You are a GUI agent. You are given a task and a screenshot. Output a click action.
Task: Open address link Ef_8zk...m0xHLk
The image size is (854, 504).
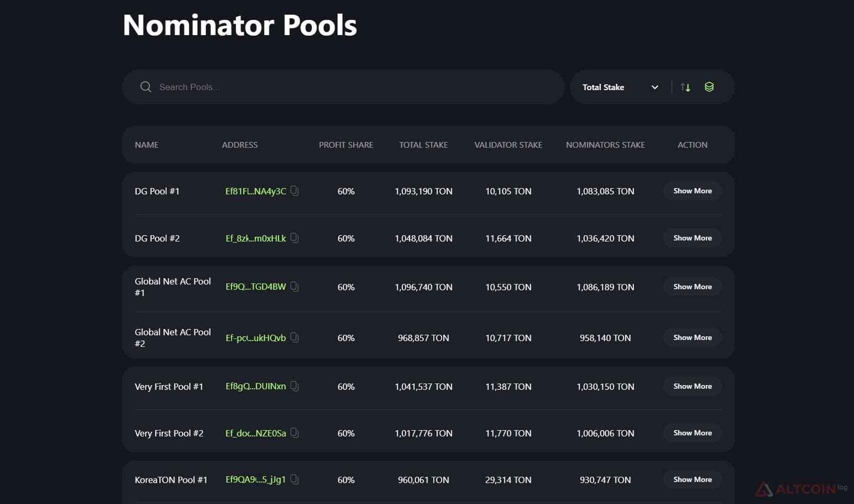[256, 238]
